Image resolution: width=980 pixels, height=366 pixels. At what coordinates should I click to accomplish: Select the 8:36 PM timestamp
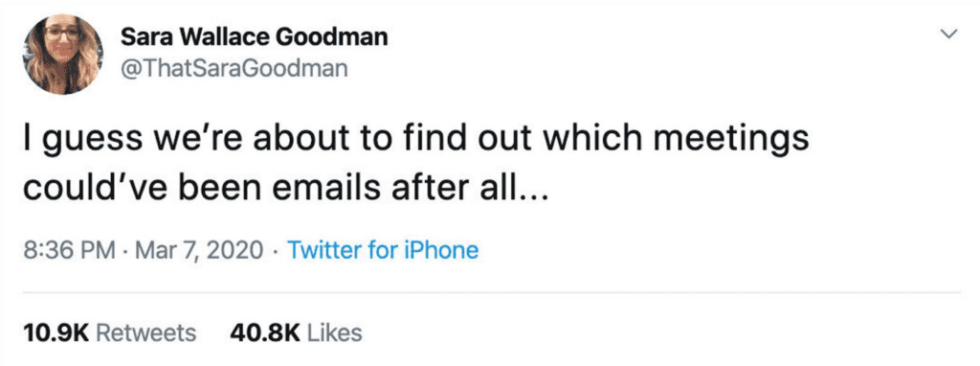pos(69,250)
